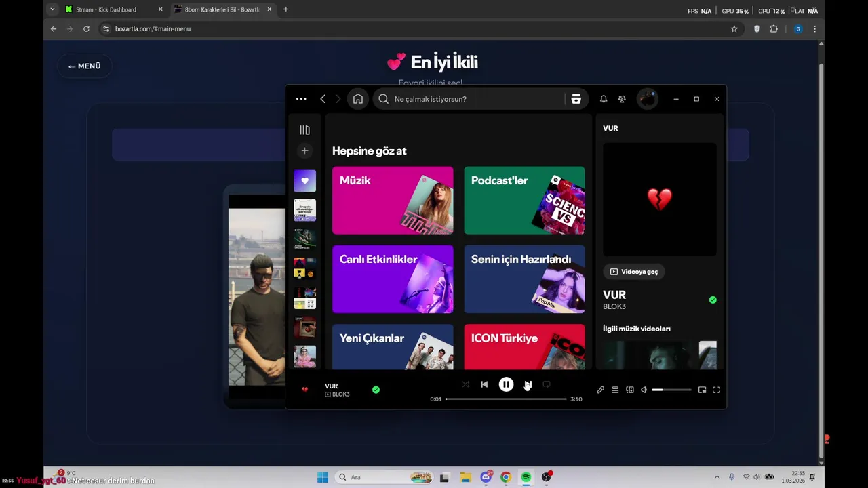
Task: Pause the current song
Action: coord(506,384)
